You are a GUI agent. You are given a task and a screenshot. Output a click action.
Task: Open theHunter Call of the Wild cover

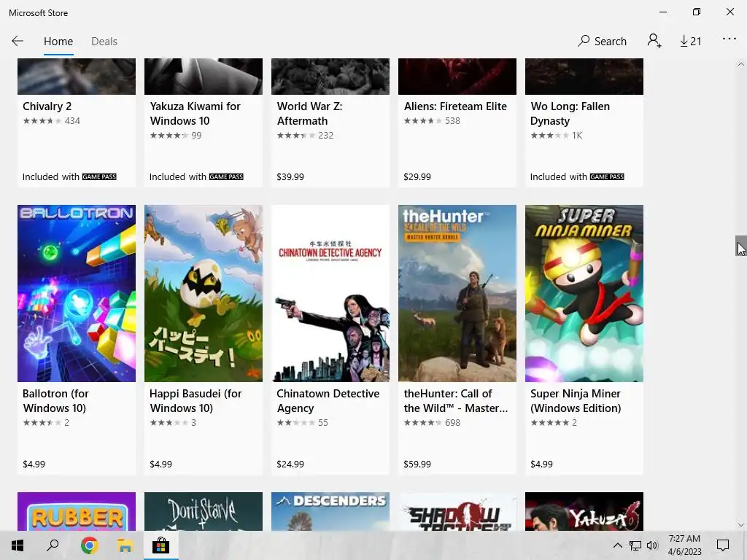coord(457,293)
